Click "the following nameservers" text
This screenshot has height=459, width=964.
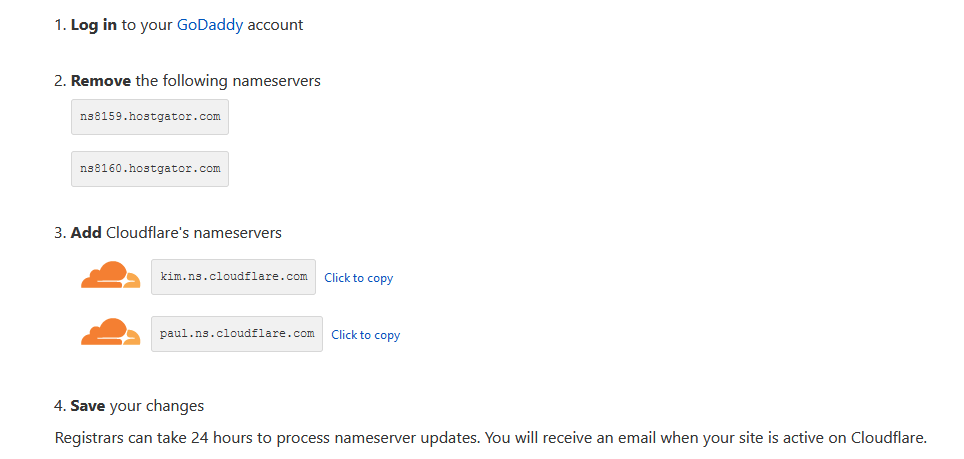[x=228, y=81]
